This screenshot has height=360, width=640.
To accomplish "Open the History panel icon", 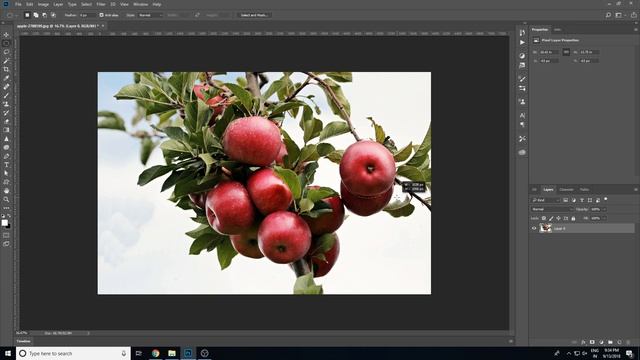I will (x=522, y=33).
